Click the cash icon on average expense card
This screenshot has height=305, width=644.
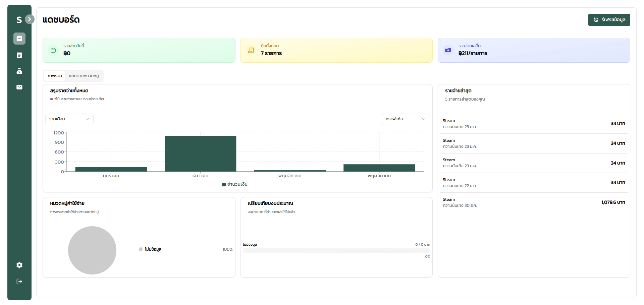coord(448,50)
